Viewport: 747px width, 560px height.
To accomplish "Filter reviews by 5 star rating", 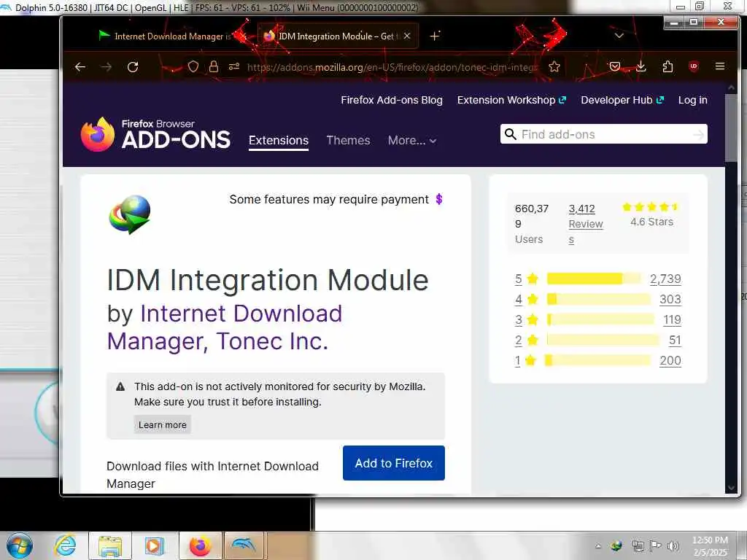I will (527, 279).
